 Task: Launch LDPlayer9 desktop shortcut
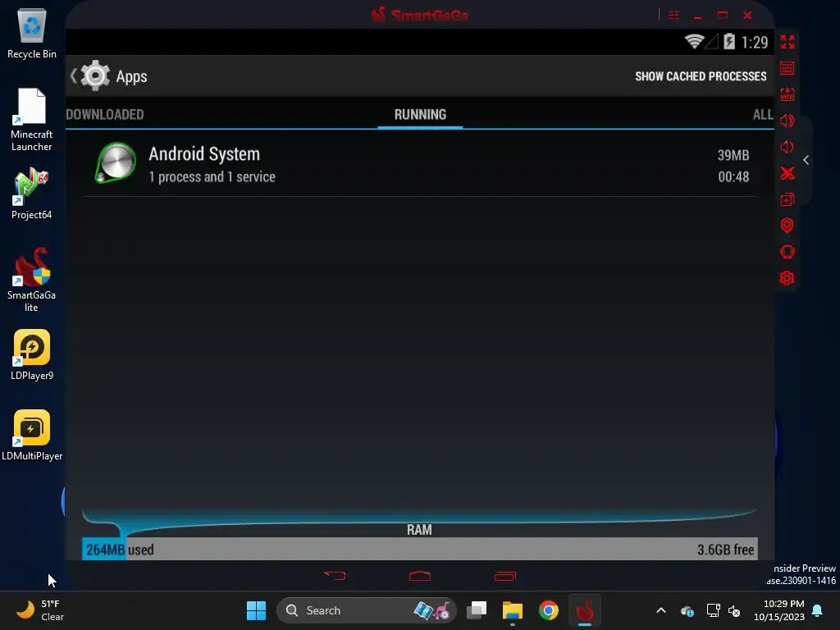pyautogui.click(x=32, y=354)
